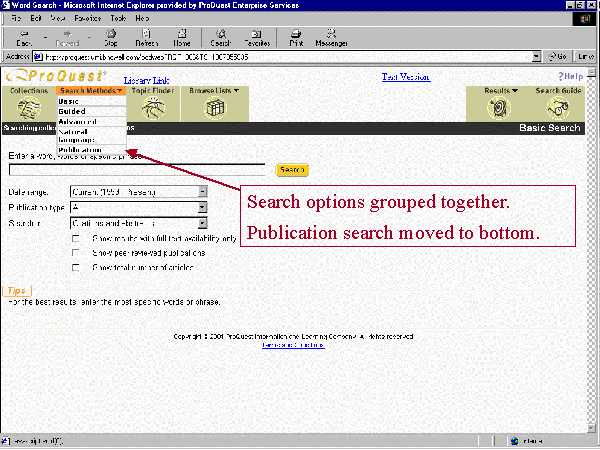Open the Search Guide glasses icon
Viewport: 600px width, 450px height.
[558, 108]
